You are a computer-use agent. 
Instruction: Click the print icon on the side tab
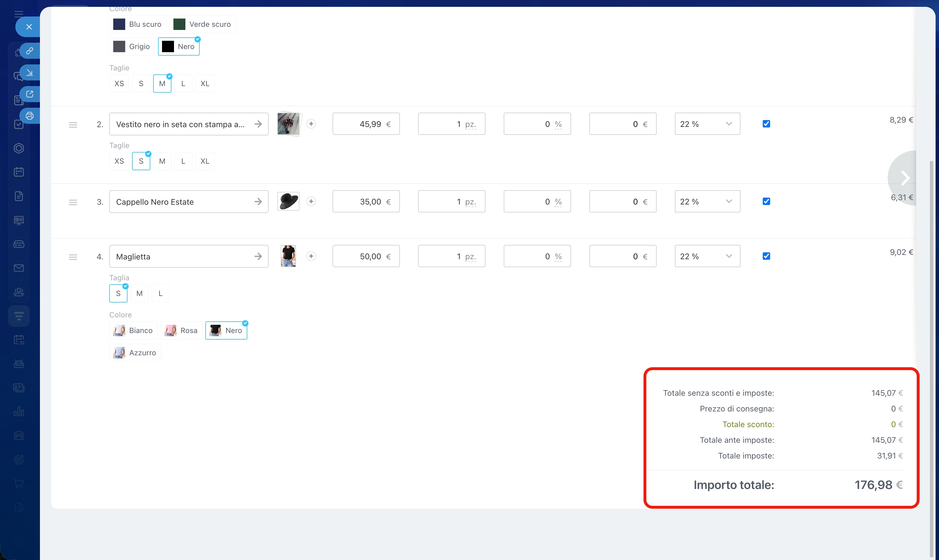tap(29, 116)
